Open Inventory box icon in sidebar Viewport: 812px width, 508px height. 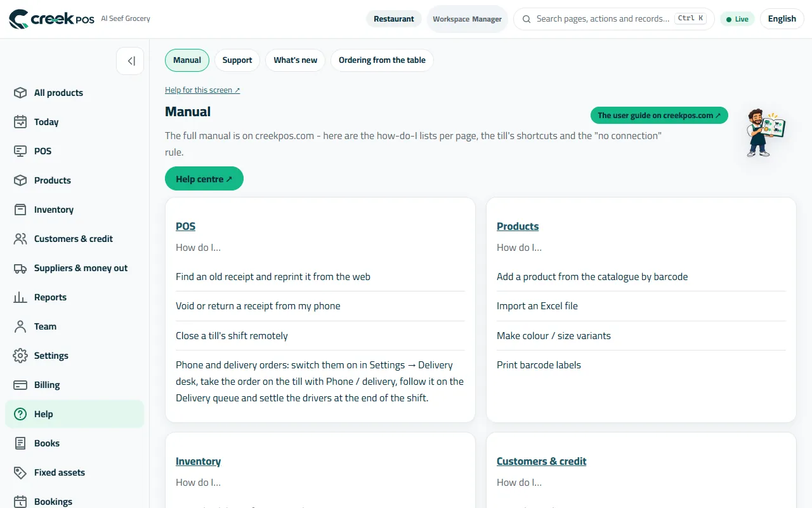click(20, 210)
